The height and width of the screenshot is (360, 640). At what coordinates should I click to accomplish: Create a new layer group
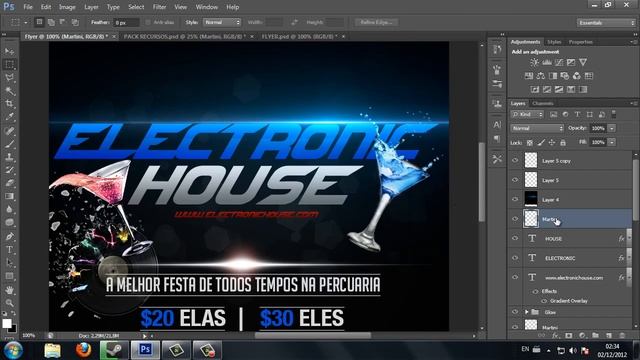coord(596,336)
